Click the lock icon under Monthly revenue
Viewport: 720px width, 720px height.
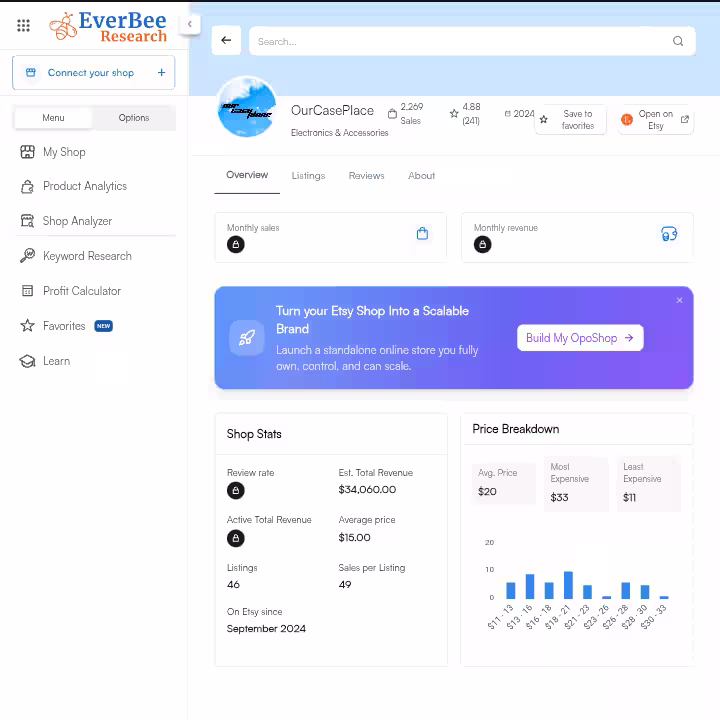coord(483,244)
